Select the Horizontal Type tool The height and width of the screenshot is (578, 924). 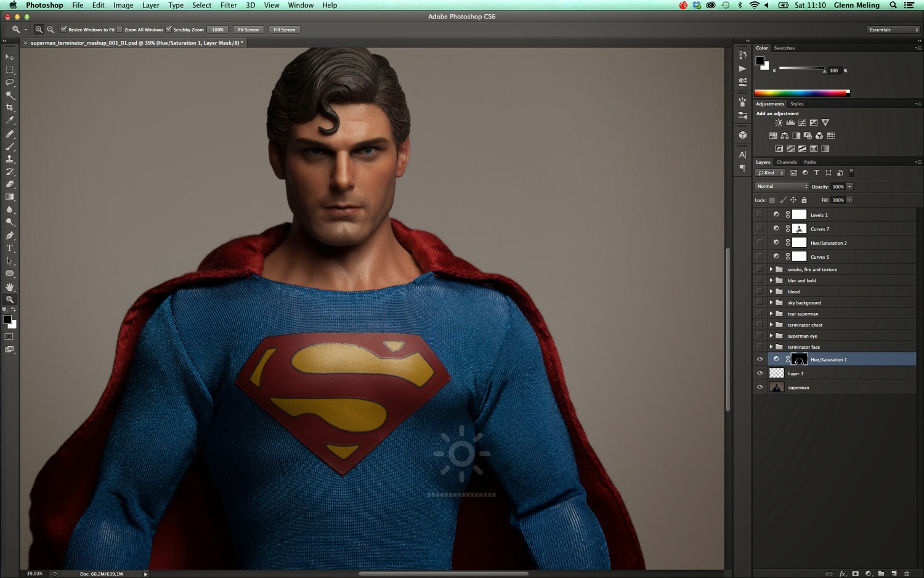click(10, 248)
